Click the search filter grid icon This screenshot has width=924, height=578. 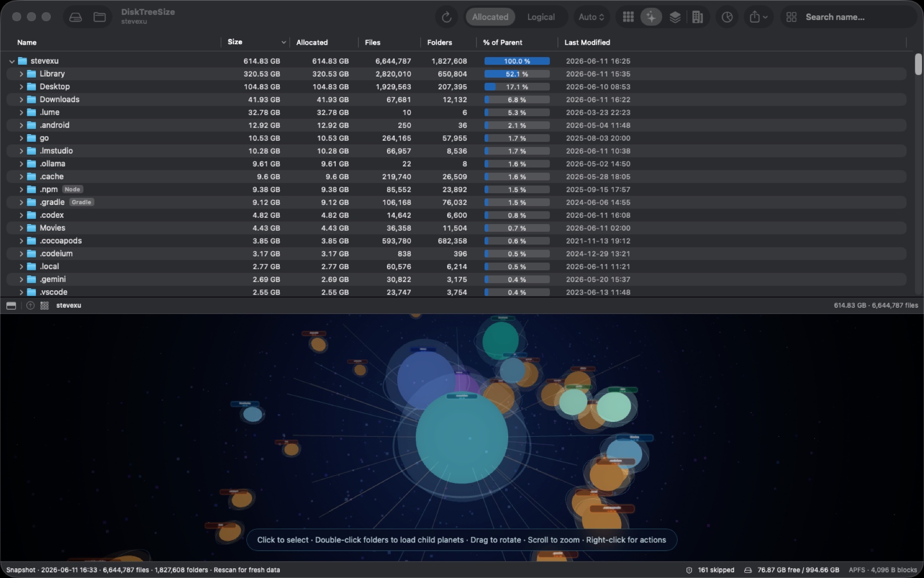point(791,17)
